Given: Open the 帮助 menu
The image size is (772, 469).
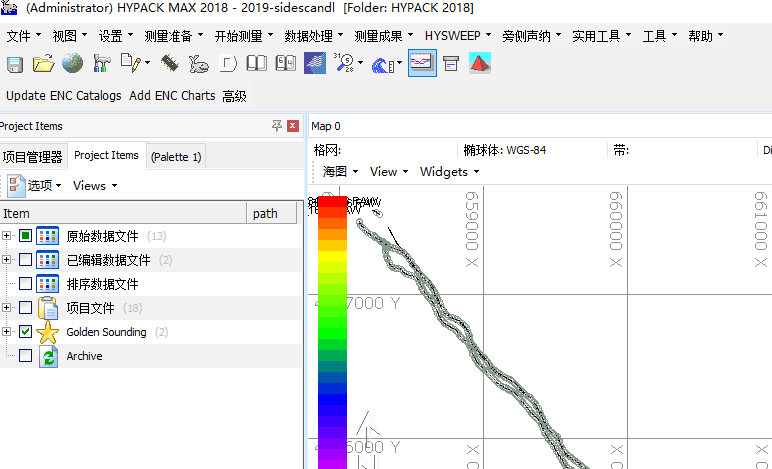Looking at the screenshot, I should pos(706,36).
